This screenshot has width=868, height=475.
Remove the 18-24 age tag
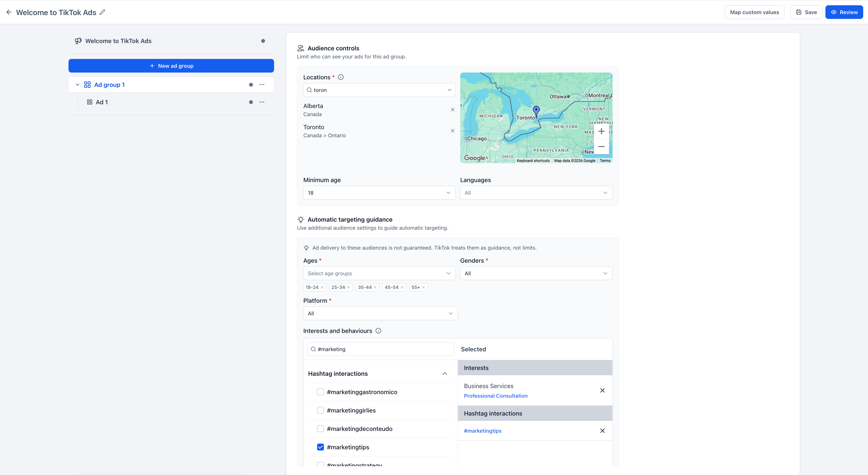(322, 287)
